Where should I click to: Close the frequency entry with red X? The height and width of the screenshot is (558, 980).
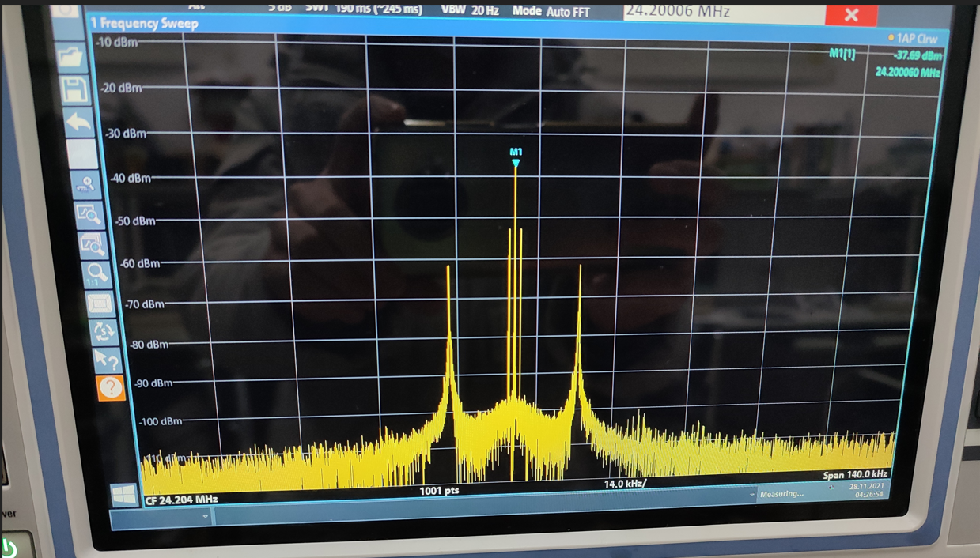coord(851,15)
